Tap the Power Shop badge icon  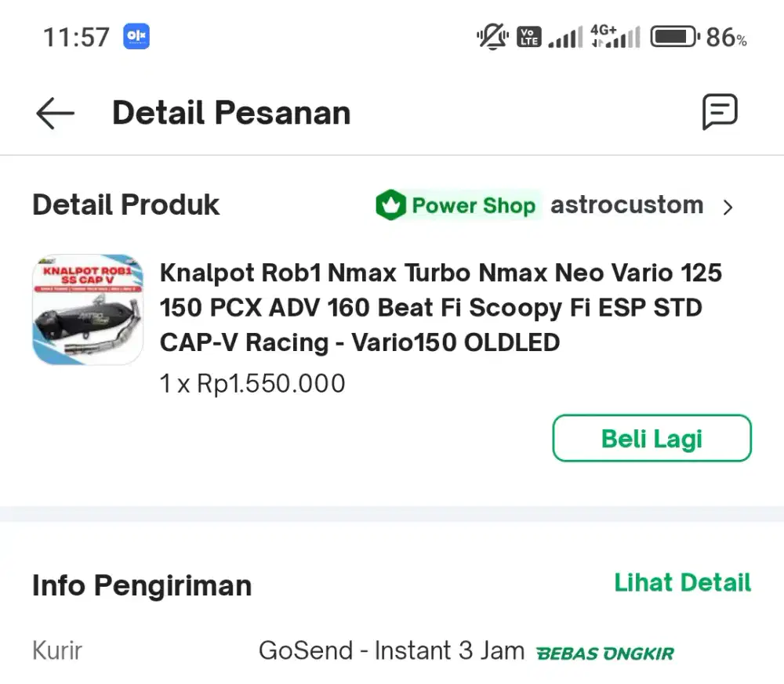[x=390, y=205]
